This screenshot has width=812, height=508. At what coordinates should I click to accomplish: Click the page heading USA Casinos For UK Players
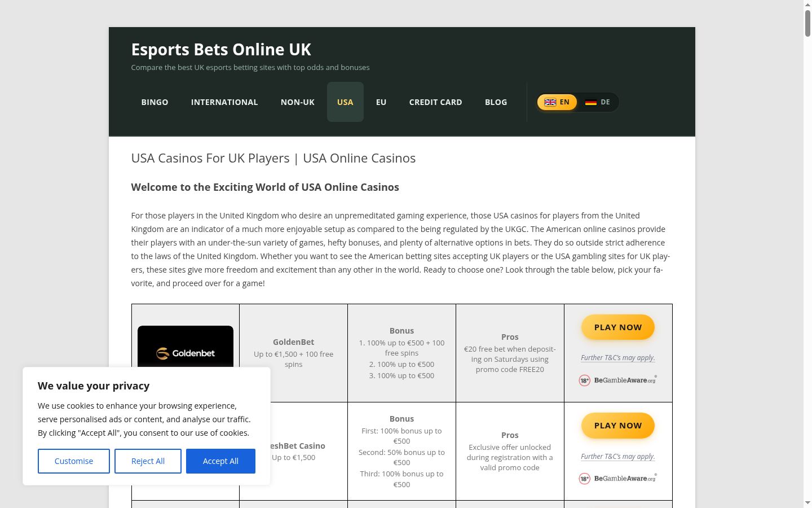[273, 158]
